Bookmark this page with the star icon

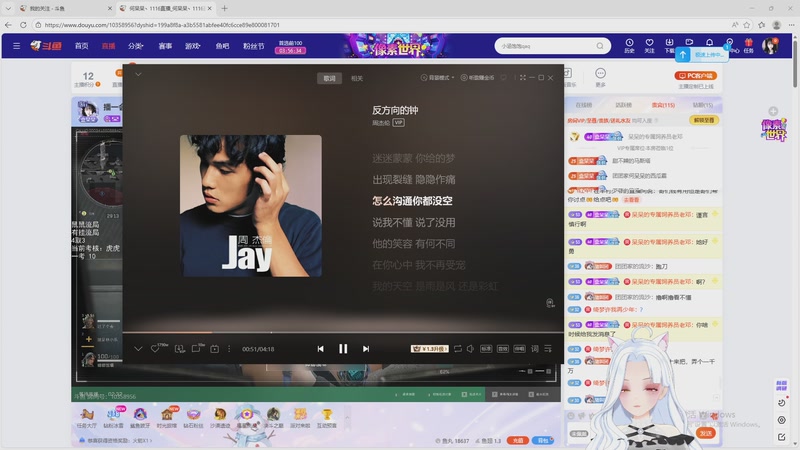pos(747,24)
